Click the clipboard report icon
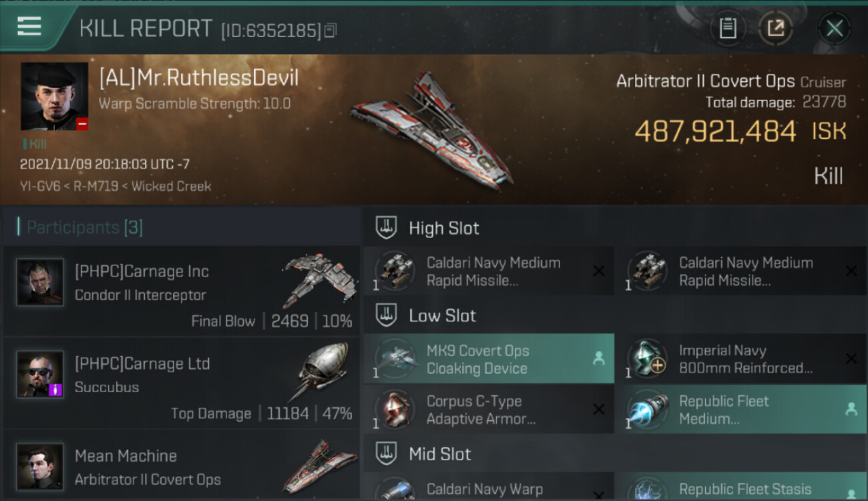The width and height of the screenshot is (868, 501). (728, 28)
